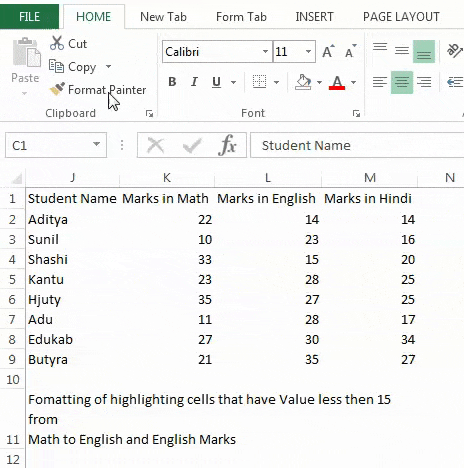Open Calibri font name dropdown
The width and height of the screenshot is (464, 468).
[x=265, y=51]
